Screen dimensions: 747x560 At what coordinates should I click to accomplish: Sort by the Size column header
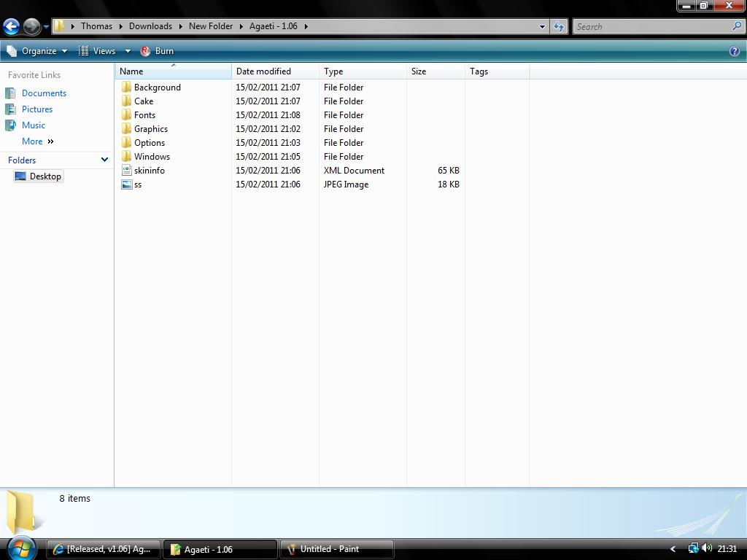pyautogui.click(x=436, y=71)
